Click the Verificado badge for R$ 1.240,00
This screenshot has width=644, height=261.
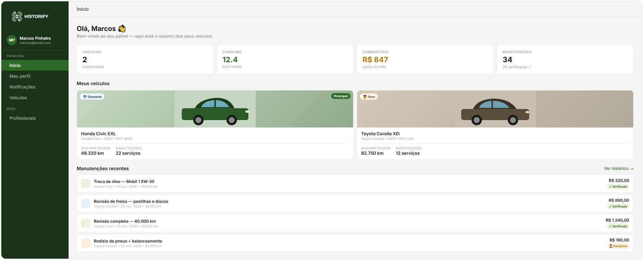618,226
